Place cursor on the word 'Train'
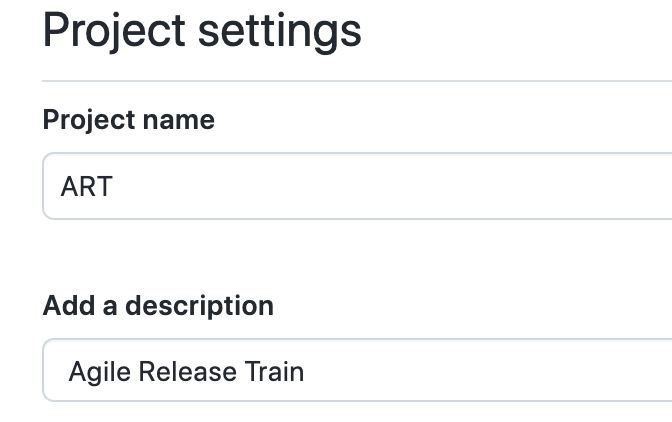This screenshot has height=422, width=672. pyautogui.click(x=274, y=372)
